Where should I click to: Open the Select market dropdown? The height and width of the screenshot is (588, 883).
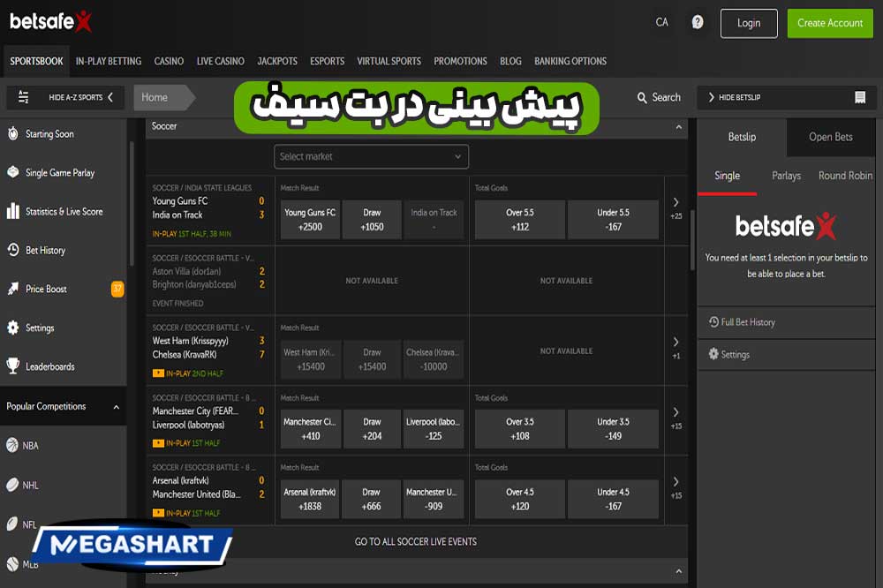pyautogui.click(x=371, y=156)
